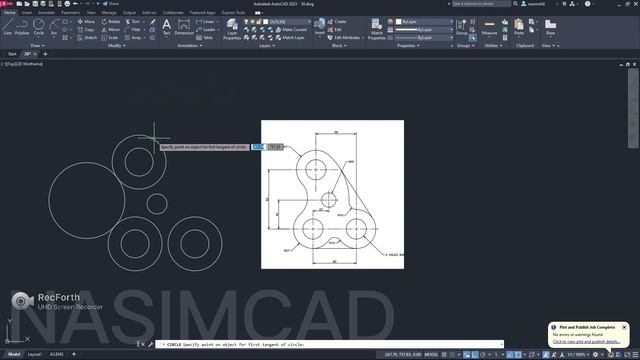Screen dimensions: 640x360
Task: Click the Share button in the title bar
Action: point(110,4)
